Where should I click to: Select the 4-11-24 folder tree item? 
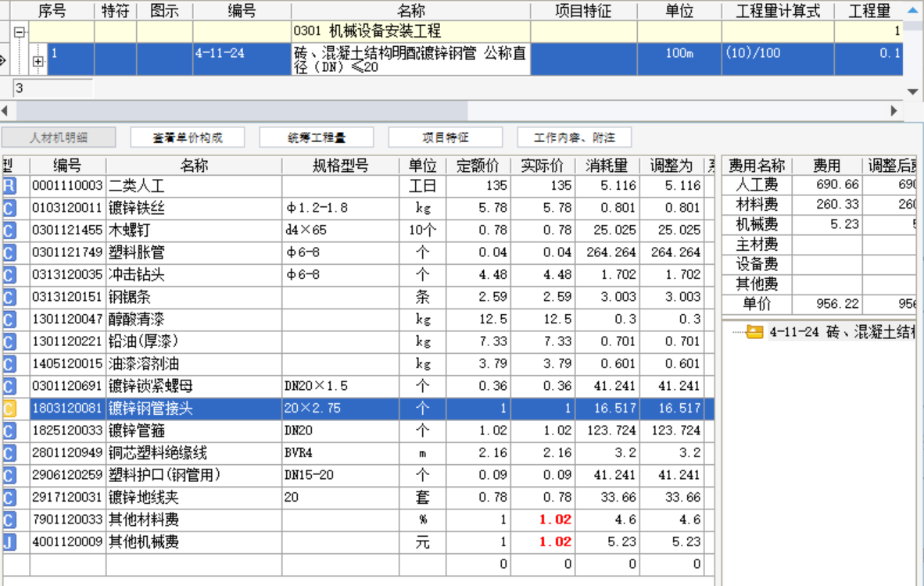click(831, 332)
